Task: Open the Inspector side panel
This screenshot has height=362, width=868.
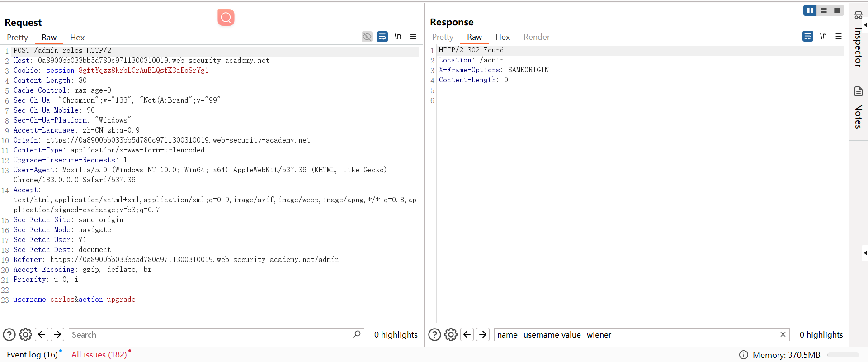Action: (x=858, y=41)
